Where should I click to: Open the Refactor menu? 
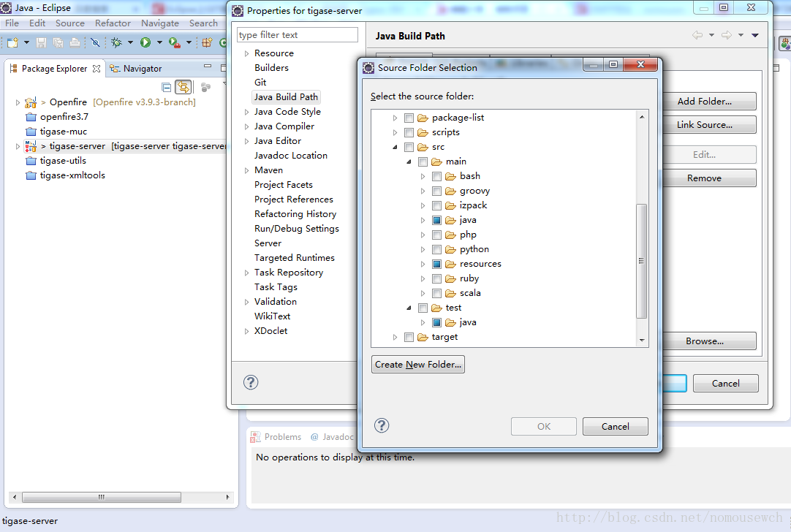coord(113,23)
